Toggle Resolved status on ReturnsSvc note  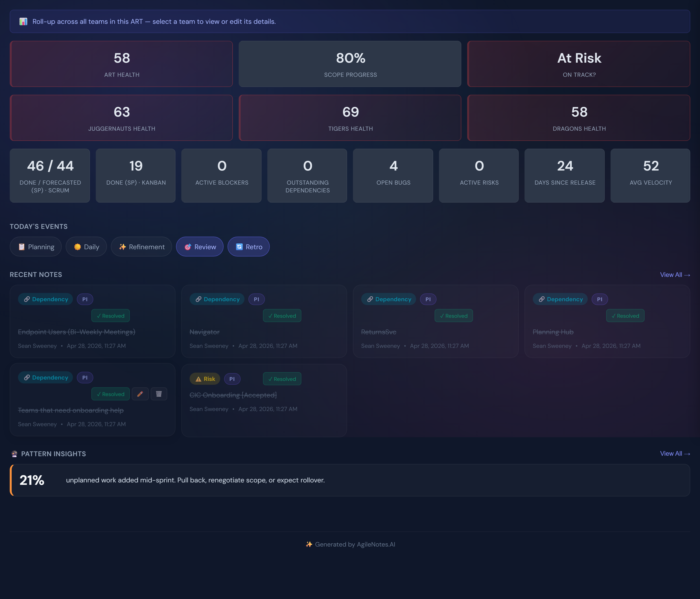[x=454, y=316]
